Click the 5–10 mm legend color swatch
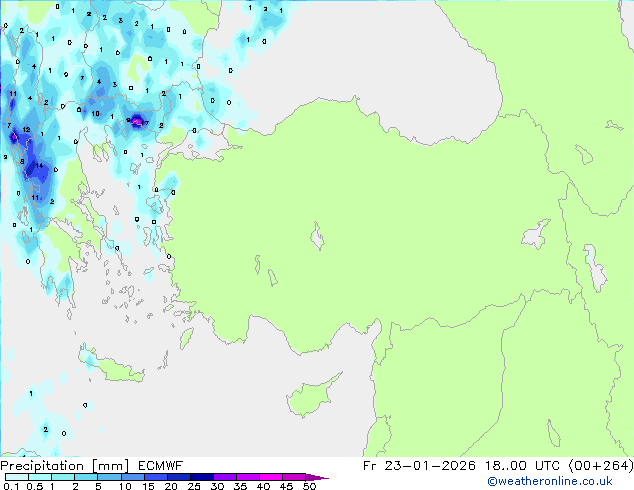The image size is (634, 490). [x=109, y=477]
